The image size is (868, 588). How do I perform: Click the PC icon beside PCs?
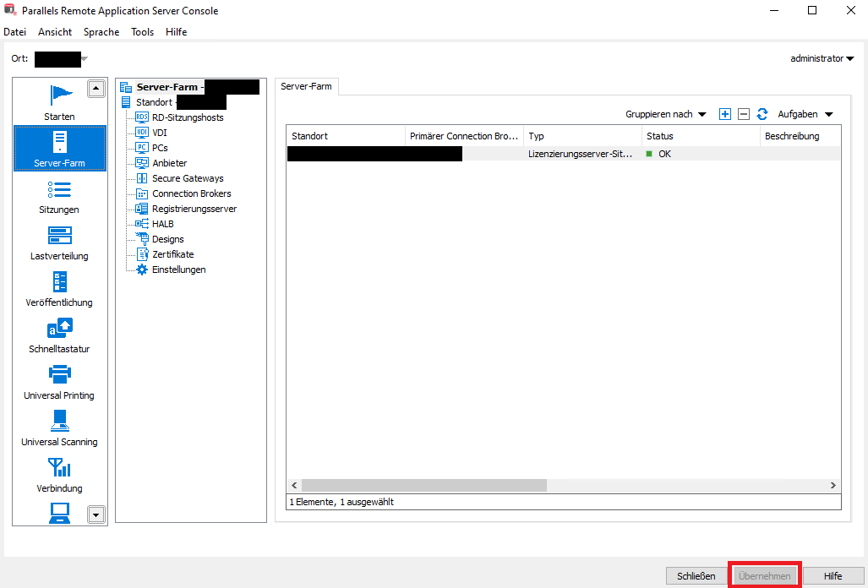pos(142,148)
